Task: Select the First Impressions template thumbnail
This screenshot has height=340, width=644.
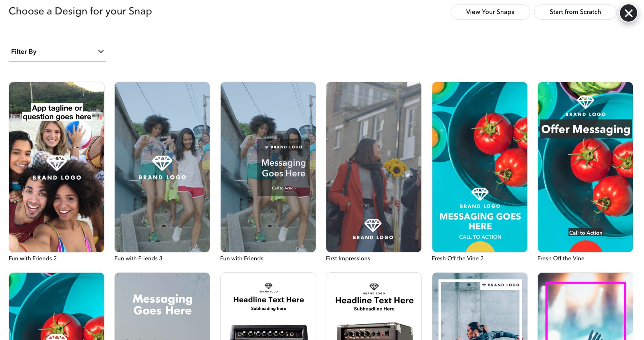Action: click(374, 167)
